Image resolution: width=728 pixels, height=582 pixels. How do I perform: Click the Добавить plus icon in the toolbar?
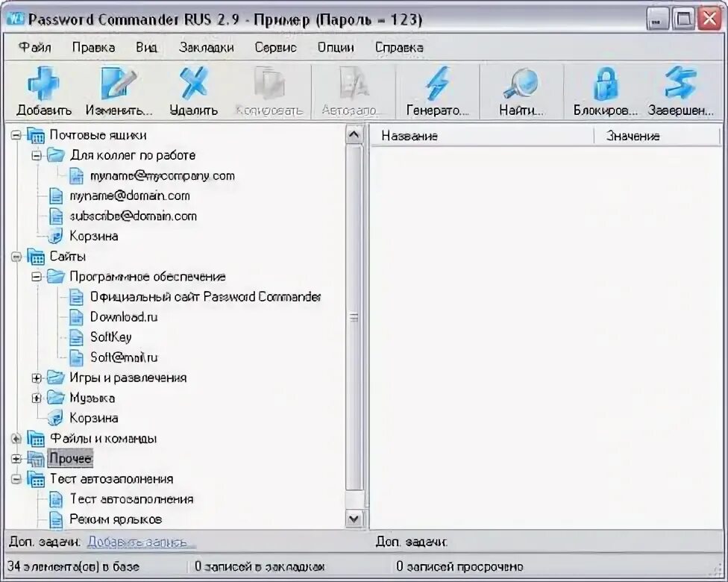(43, 83)
